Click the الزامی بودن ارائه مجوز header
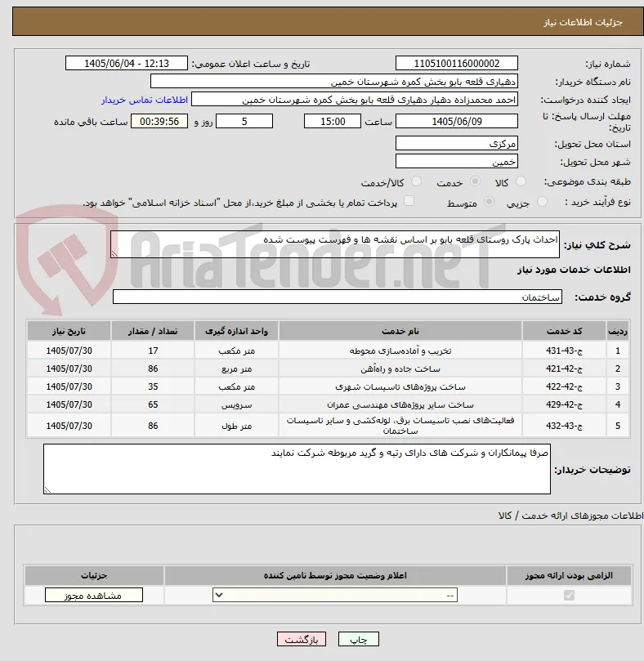The width and height of the screenshot is (644, 661). point(569,575)
